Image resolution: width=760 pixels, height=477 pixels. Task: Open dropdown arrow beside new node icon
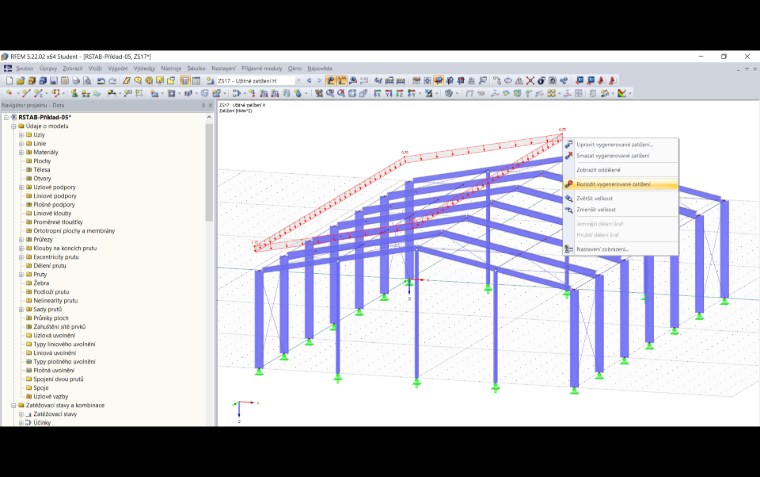18,93
